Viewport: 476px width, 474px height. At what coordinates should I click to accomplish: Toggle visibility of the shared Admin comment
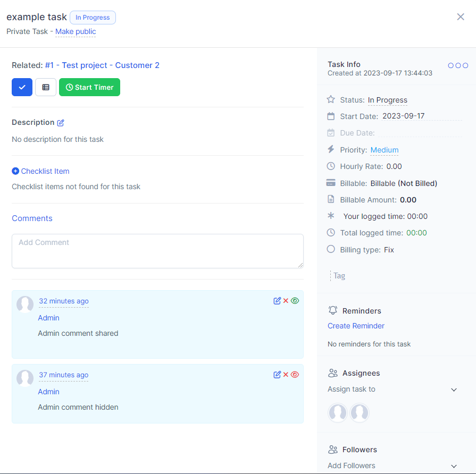[295, 300]
